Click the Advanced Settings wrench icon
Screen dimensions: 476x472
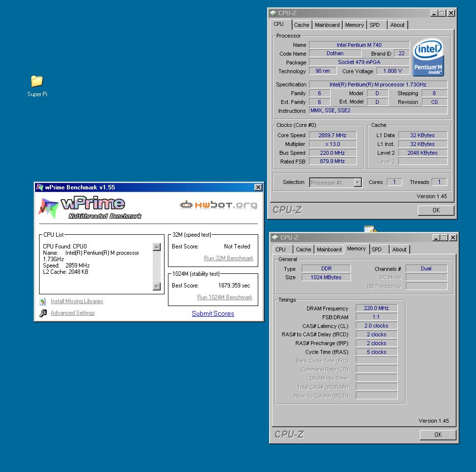pyautogui.click(x=43, y=313)
